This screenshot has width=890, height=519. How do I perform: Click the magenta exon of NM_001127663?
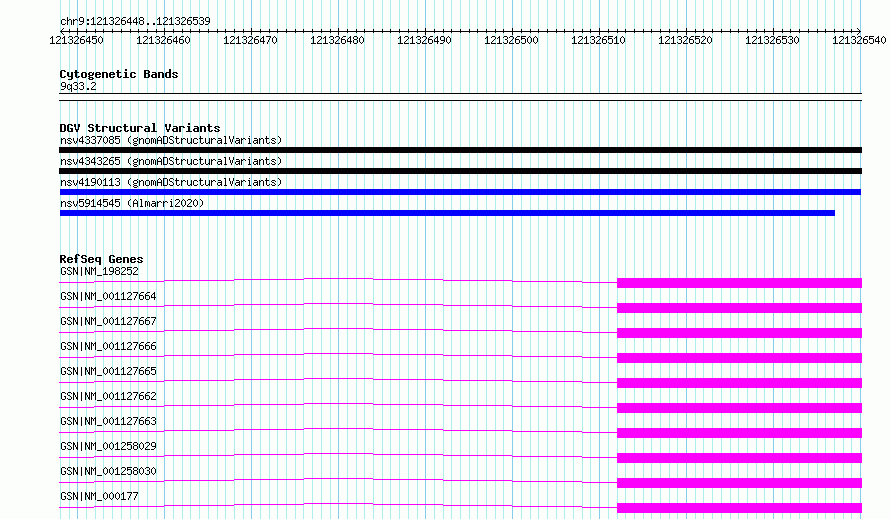[x=740, y=433]
